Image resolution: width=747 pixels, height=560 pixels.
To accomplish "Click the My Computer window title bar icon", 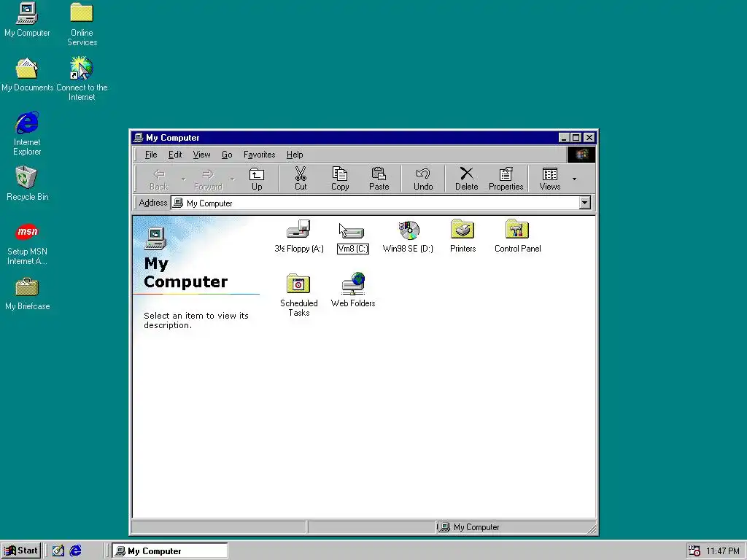I will tap(139, 138).
